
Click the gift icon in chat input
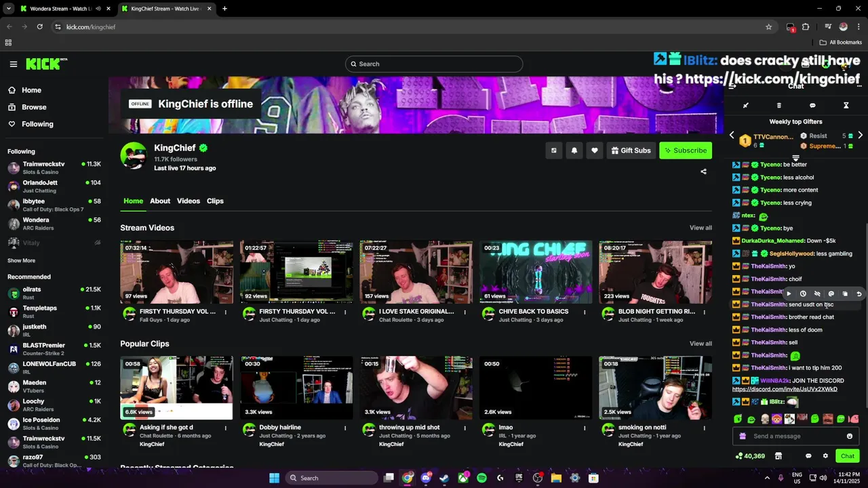tap(743, 436)
